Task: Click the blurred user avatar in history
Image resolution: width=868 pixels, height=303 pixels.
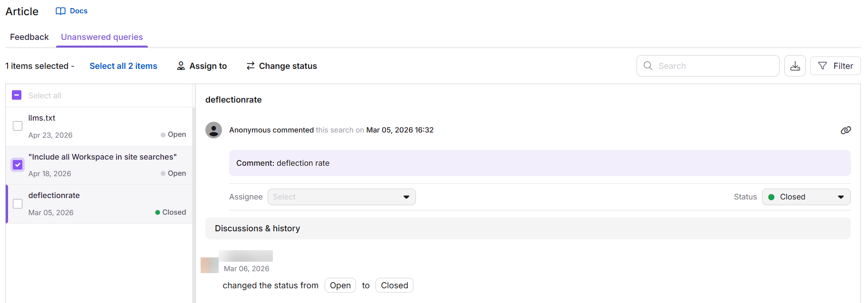Action: click(210, 265)
